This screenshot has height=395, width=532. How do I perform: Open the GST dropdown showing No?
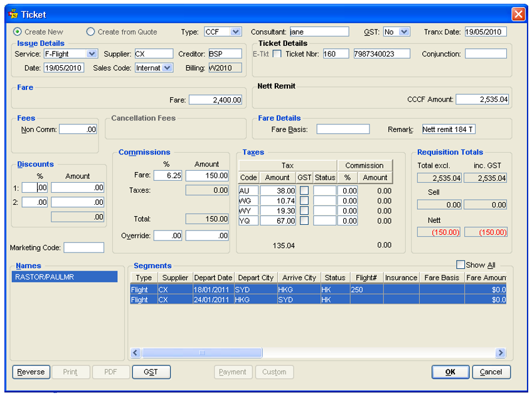(403, 31)
